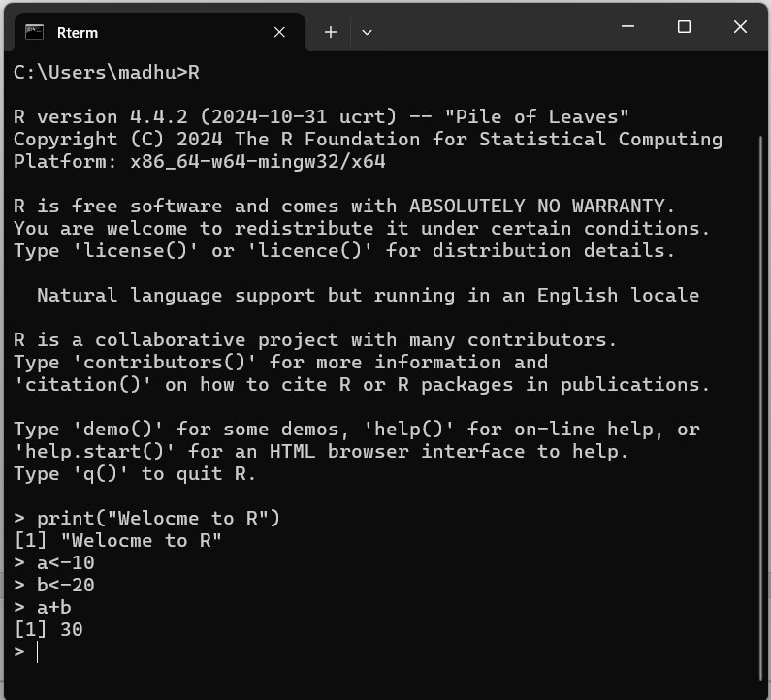Click the b<-20 assignment line

coord(66,585)
